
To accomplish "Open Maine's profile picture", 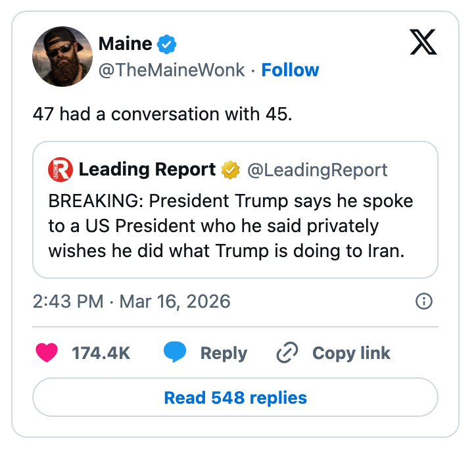I will click(62, 57).
